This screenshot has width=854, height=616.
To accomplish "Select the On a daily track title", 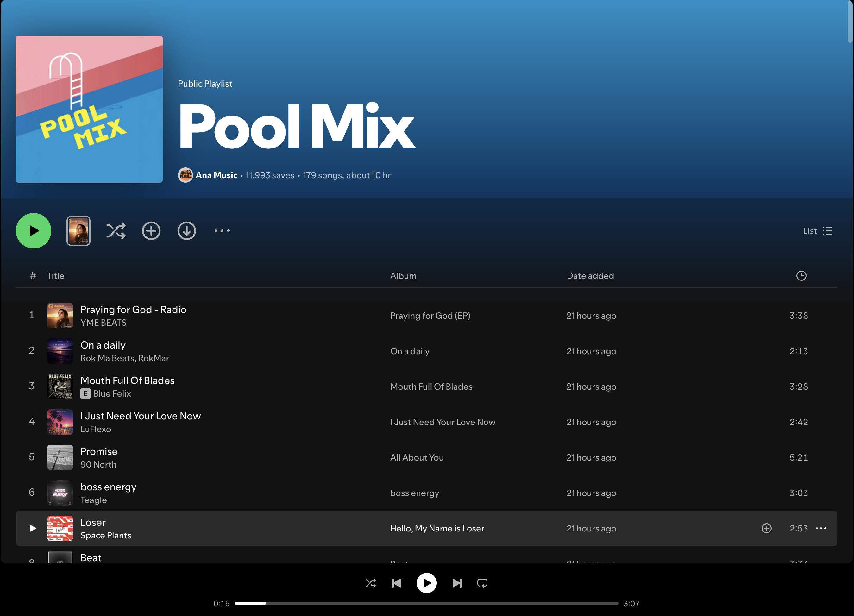I will [x=103, y=345].
